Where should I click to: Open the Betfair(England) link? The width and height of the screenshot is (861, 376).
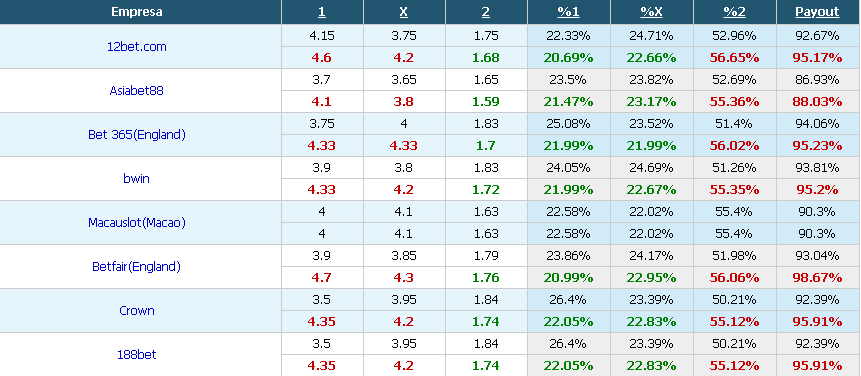(137, 267)
